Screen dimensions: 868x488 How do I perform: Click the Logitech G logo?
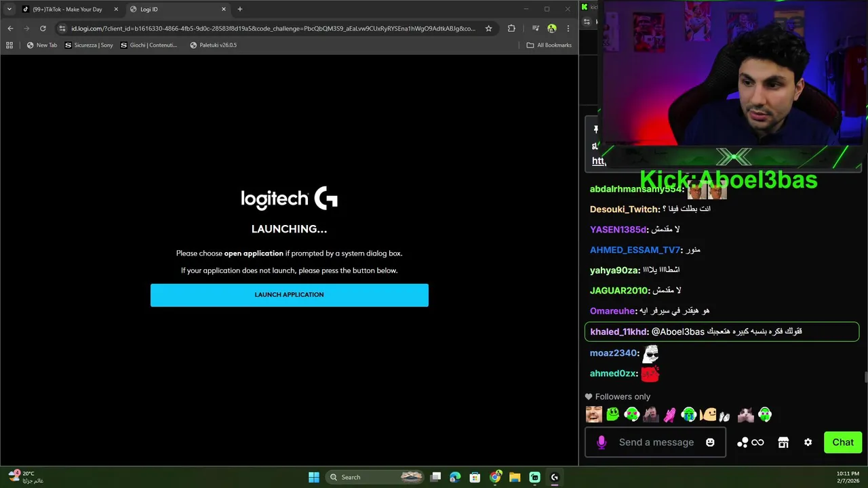pyautogui.click(x=290, y=199)
